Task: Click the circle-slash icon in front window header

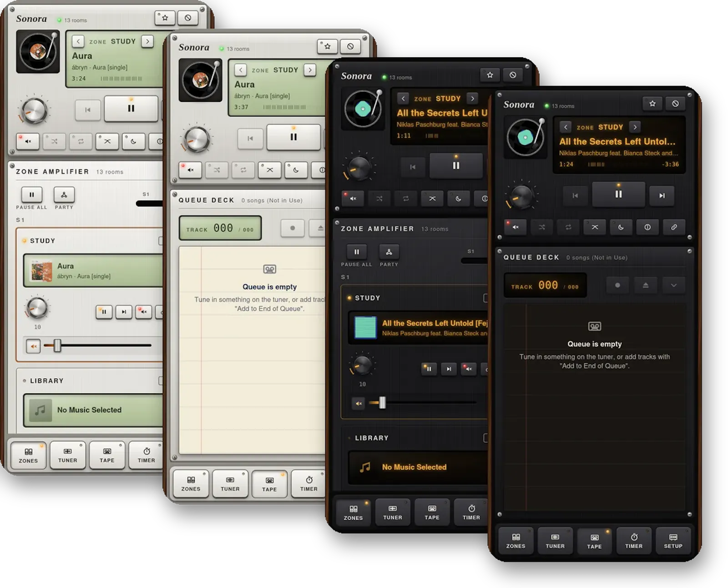Action: [675, 104]
